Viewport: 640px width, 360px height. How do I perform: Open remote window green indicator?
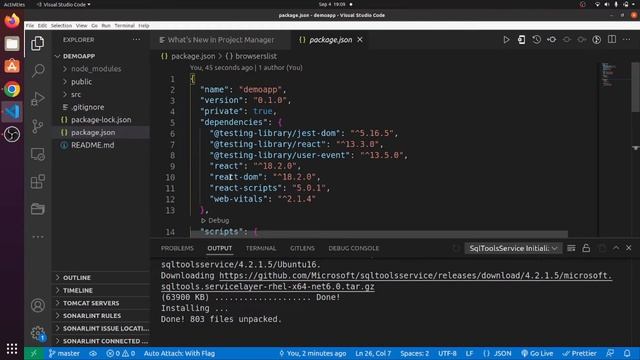(34, 353)
